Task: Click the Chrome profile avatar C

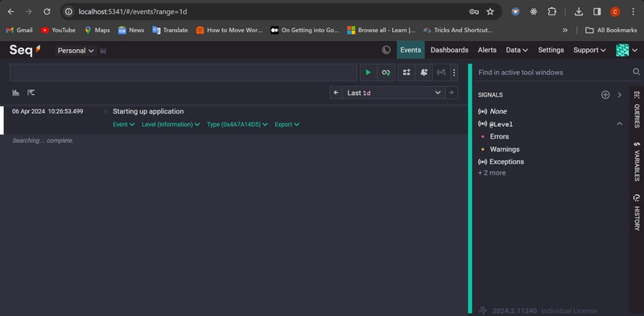Action: (x=615, y=11)
